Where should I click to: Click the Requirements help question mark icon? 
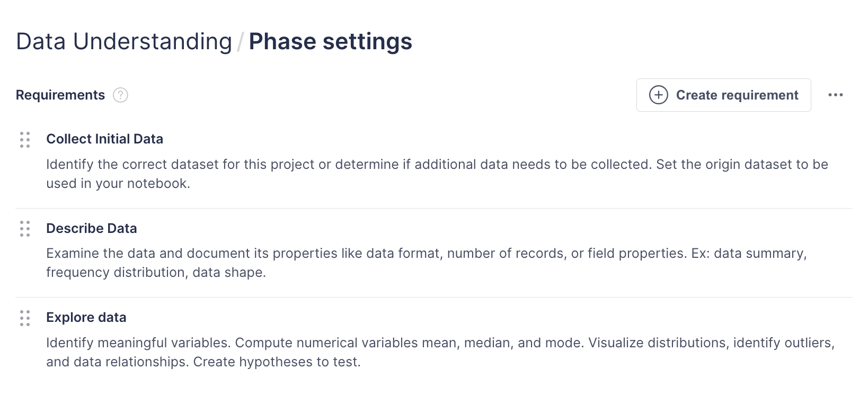point(120,95)
